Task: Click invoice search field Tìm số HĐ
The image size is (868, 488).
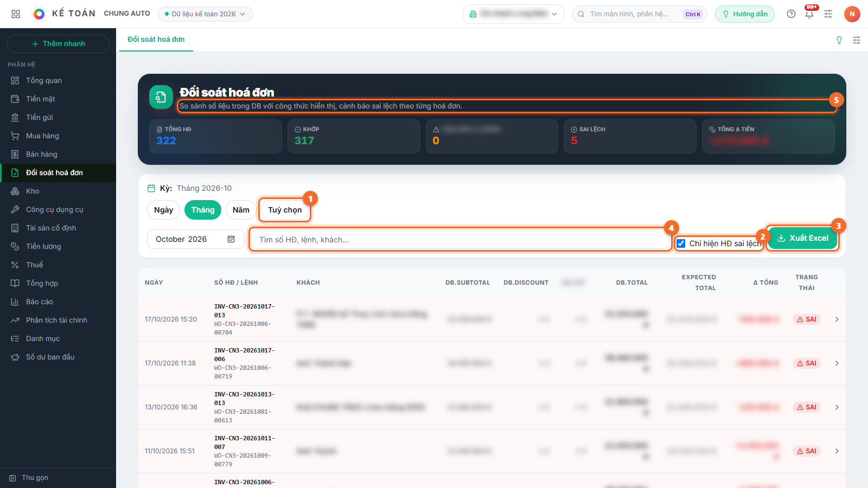Action: pyautogui.click(x=461, y=239)
